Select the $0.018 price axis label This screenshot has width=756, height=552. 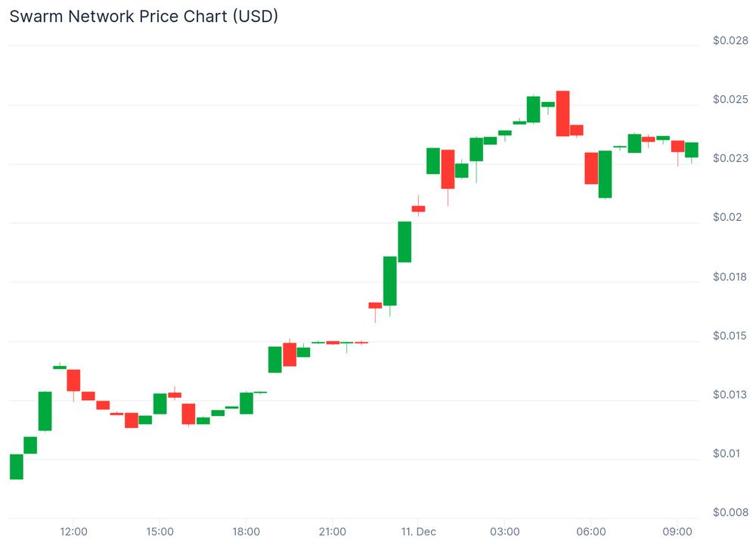[730, 277]
